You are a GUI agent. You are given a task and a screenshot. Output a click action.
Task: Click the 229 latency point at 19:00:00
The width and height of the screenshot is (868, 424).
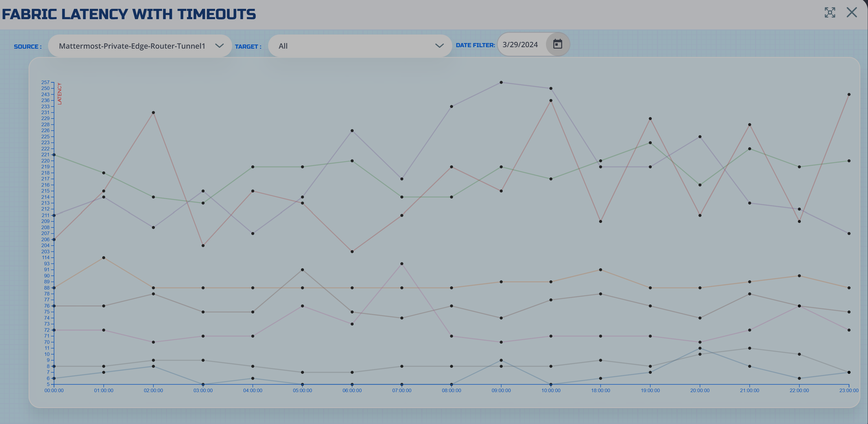(x=650, y=119)
